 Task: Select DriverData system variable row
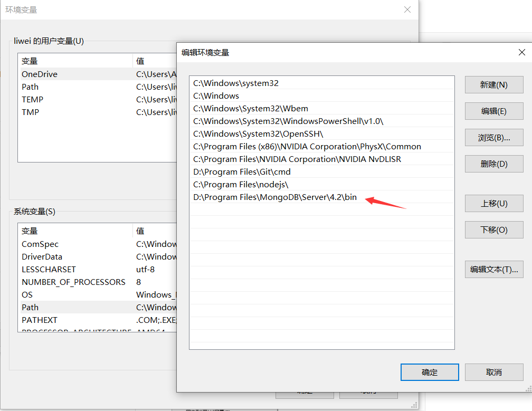97,257
